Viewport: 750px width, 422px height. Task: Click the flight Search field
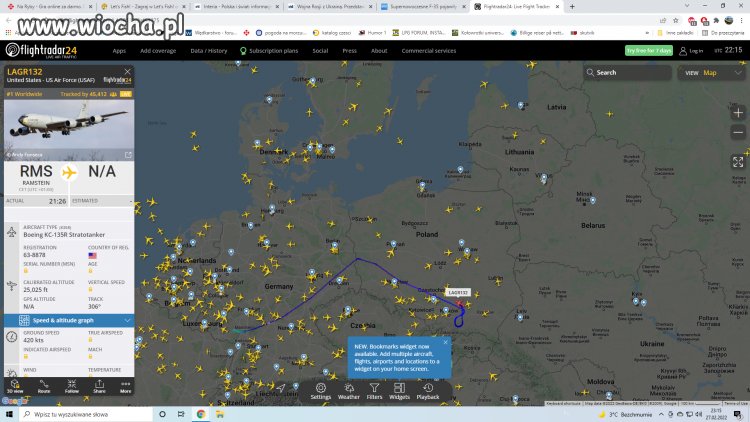click(x=627, y=73)
